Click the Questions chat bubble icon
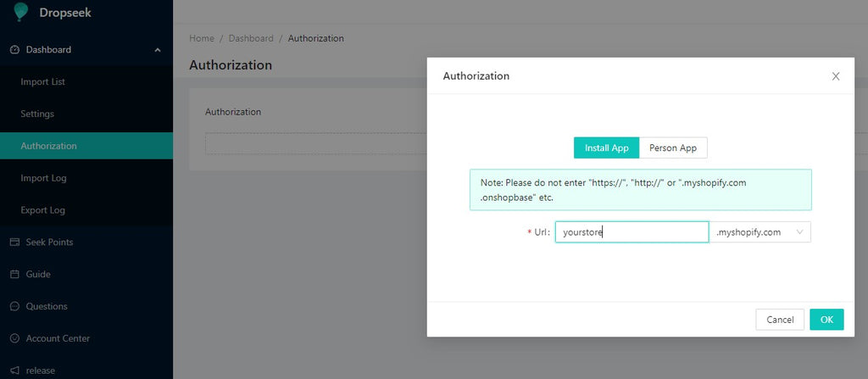The height and width of the screenshot is (379, 868). [14, 307]
